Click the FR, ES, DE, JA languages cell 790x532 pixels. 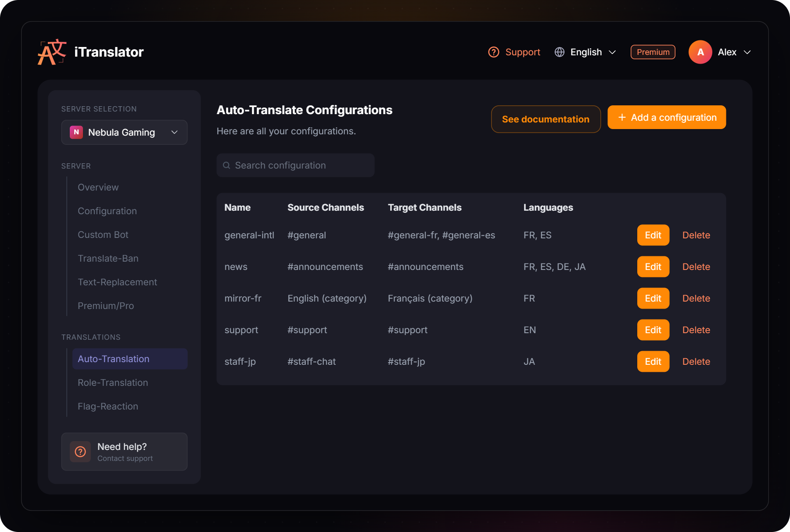tap(554, 267)
